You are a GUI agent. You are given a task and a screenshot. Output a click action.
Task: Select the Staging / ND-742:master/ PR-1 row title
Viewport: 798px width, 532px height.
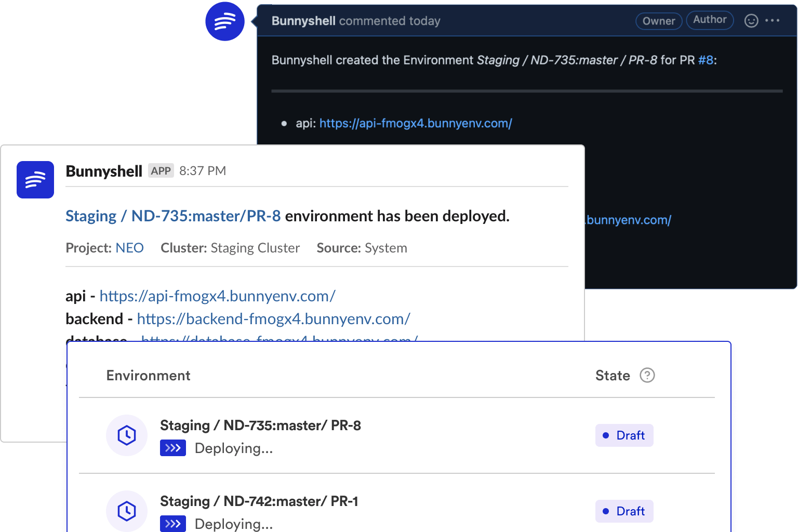[259, 501]
